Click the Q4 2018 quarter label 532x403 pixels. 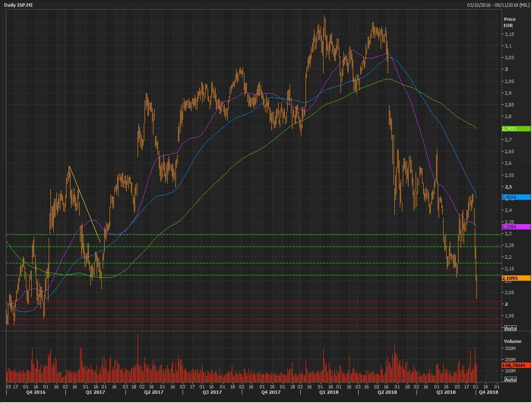488,392
